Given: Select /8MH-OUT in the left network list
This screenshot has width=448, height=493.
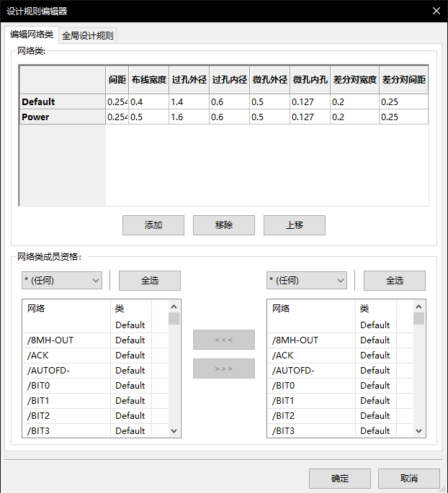Looking at the screenshot, I should (95, 340).
